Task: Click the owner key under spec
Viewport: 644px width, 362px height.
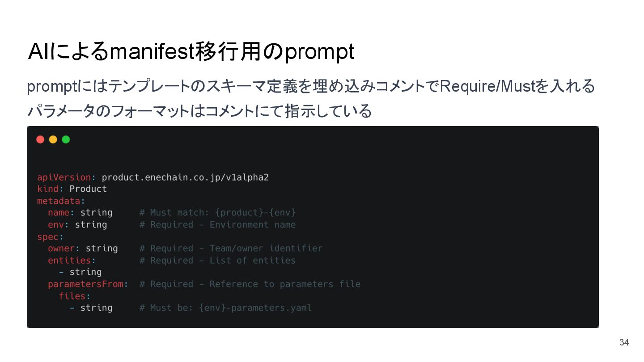Action: point(61,248)
